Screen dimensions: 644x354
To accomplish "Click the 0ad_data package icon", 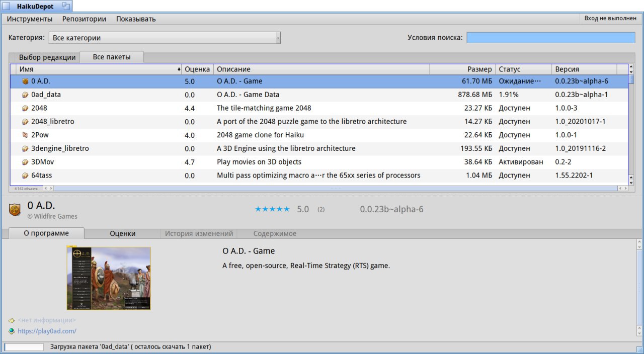I will point(25,95).
